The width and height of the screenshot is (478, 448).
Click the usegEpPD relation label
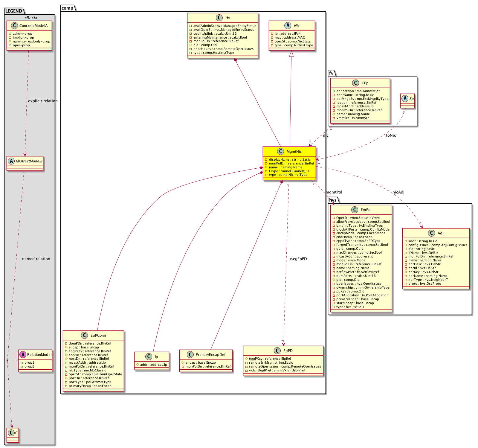point(297,259)
